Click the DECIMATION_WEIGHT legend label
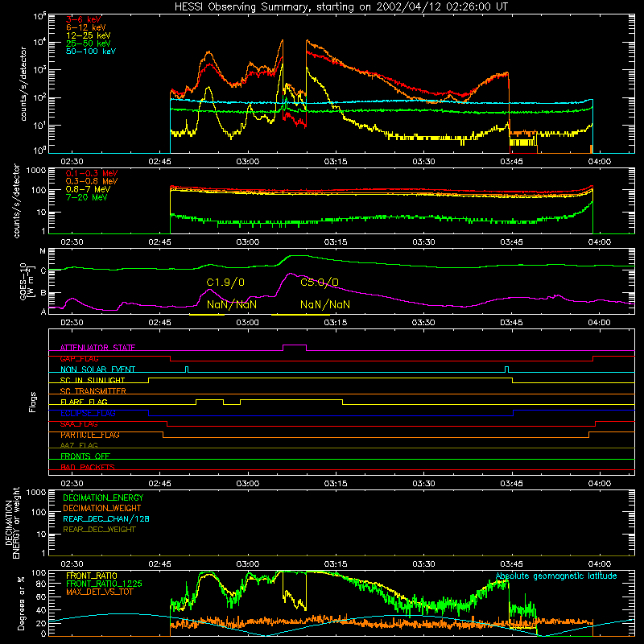Screen dimensions: 644x644 [102, 509]
